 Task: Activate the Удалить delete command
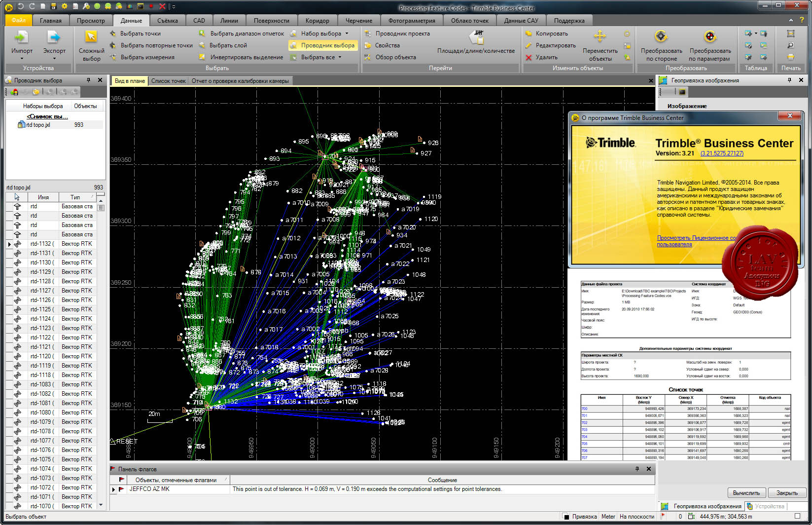click(x=541, y=57)
